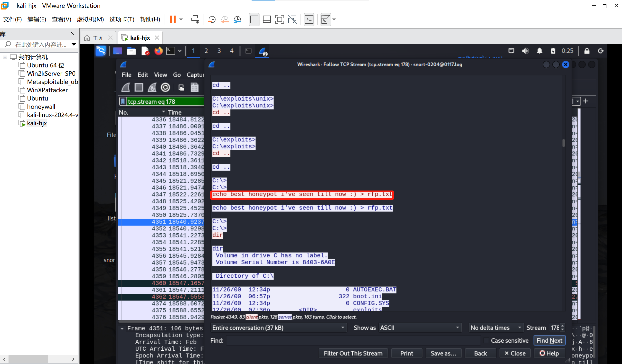Open the 虚拟机(M) menu
Viewport: 622px width, 364px height.
tap(90, 19)
